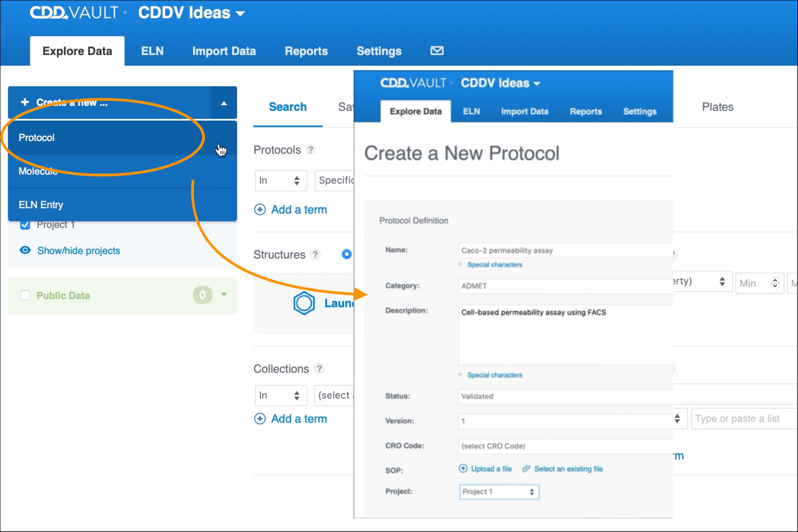This screenshot has width=798, height=532.
Task: Click Add a term under Collections
Action: point(299,419)
